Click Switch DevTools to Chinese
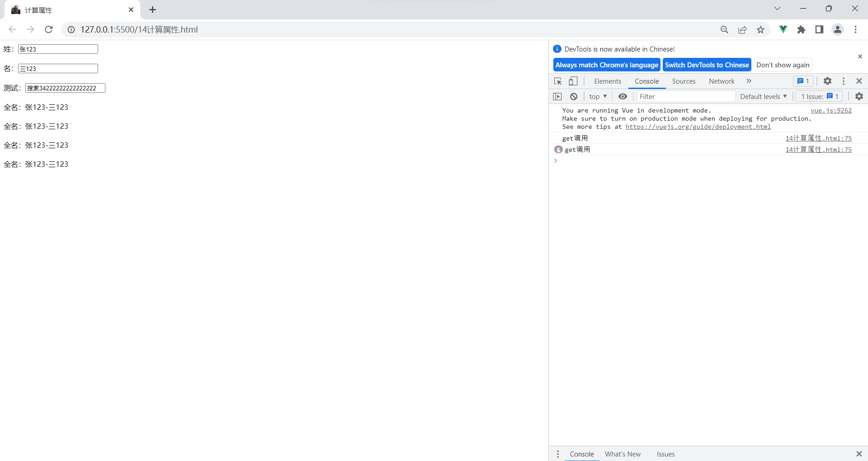Screen dimensions: 868x461 coord(707,65)
